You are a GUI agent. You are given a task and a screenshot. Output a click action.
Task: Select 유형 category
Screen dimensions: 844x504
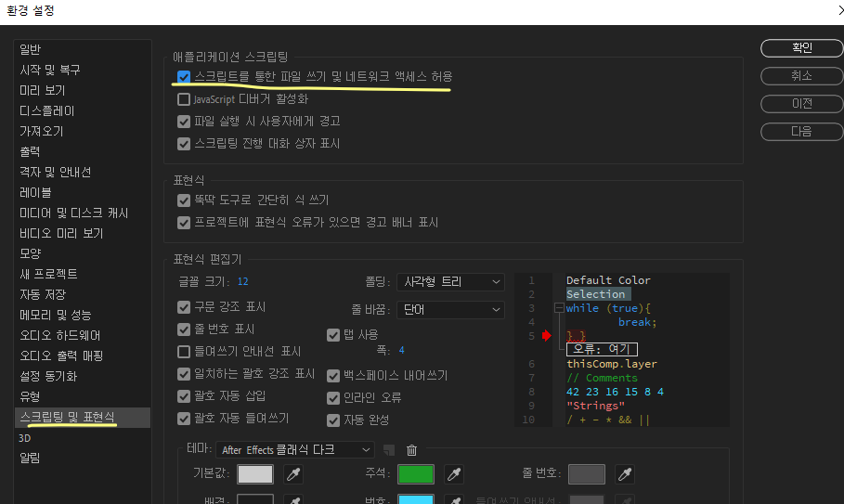coord(82,396)
